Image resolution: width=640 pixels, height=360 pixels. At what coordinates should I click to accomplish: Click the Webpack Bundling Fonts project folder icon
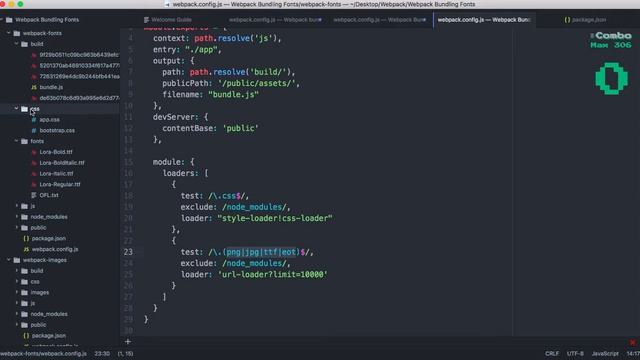pos(9,20)
